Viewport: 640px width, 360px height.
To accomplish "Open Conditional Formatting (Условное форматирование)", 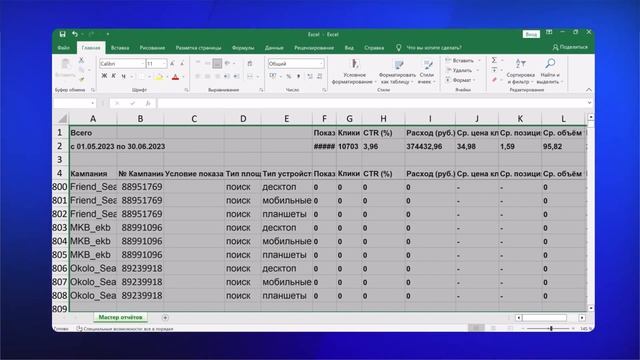I will 354,72.
